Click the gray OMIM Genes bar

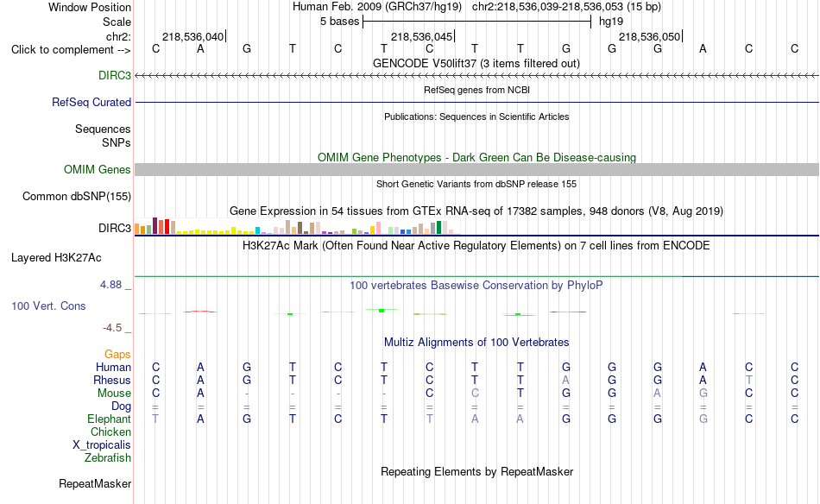pos(477,169)
